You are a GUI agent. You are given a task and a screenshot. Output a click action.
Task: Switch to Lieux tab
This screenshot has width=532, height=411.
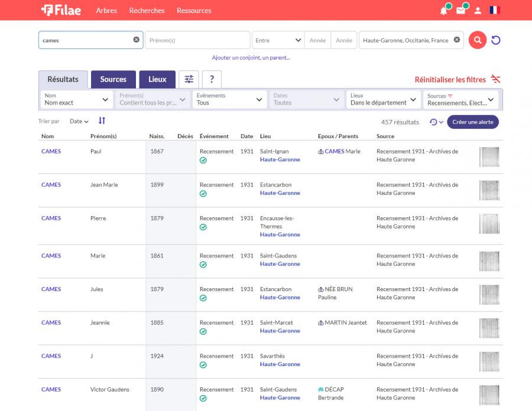[157, 79]
